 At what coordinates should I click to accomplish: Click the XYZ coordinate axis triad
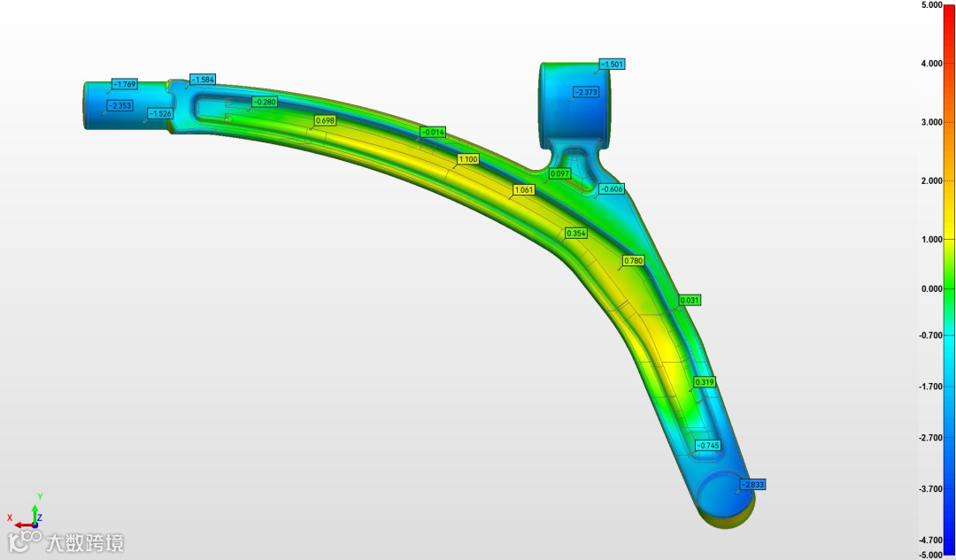pos(26,512)
